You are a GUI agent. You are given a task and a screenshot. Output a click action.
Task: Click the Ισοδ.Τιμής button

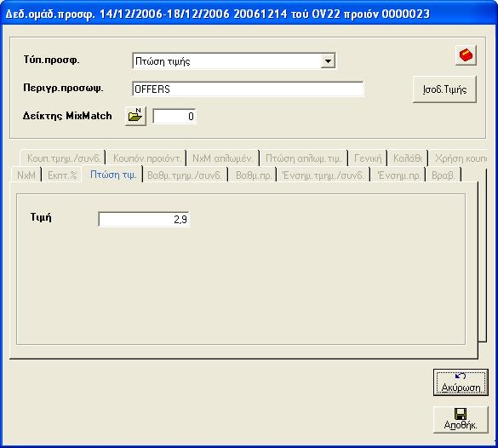[444, 89]
